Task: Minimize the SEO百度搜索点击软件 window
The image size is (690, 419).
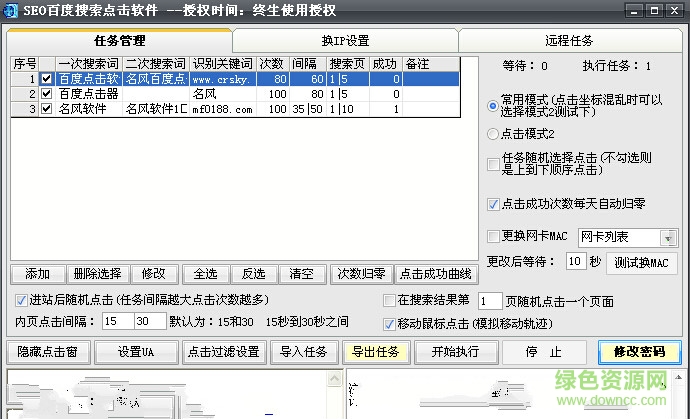Action: (x=635, y=11)
